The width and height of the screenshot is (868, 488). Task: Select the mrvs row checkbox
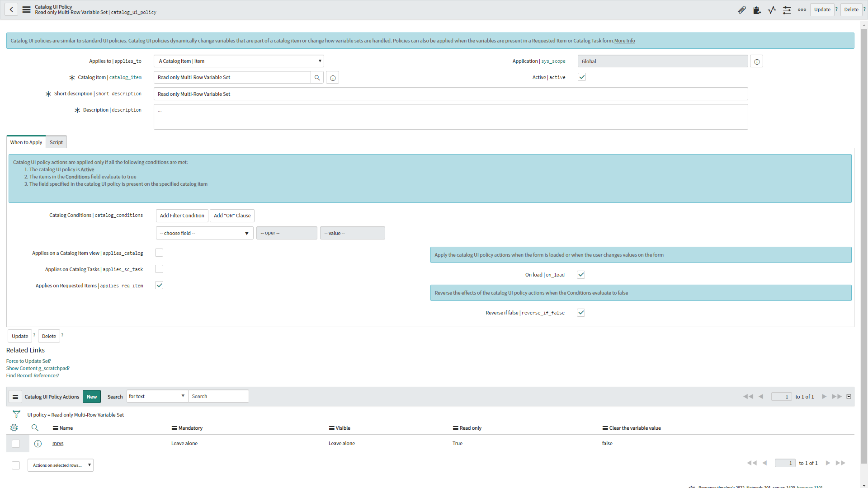16,444
